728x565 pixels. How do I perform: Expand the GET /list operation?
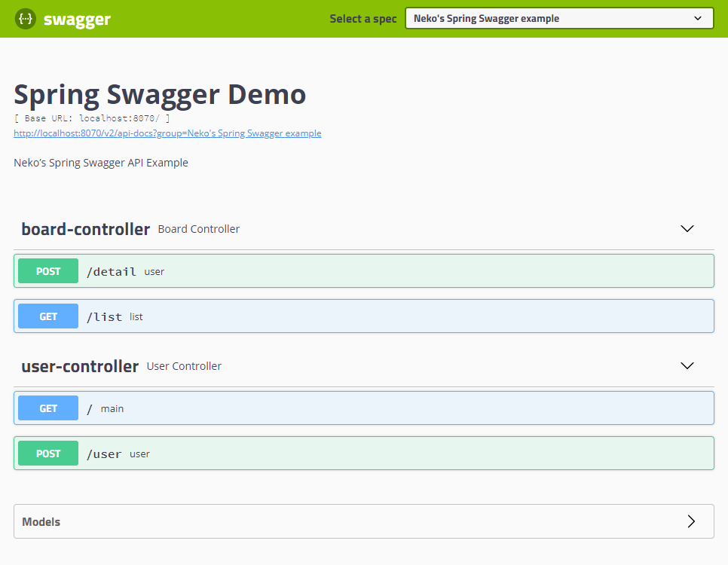[363, 316]
